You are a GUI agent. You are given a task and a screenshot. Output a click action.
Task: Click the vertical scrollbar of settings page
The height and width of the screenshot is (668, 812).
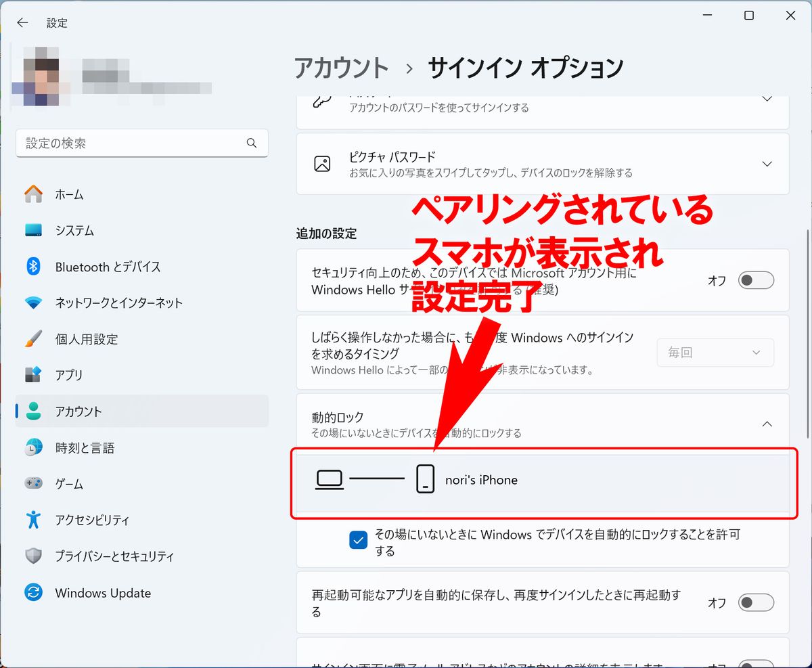pyautogui.click(x=807, y=335)
